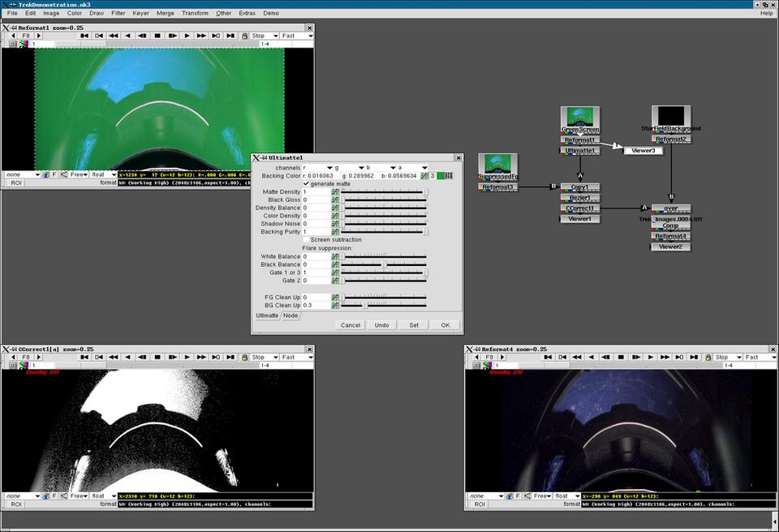The width and height of the screenshot is (779, 532).
Task: Click the OK button in Ultimatte1 dialog
Action: 445,324
